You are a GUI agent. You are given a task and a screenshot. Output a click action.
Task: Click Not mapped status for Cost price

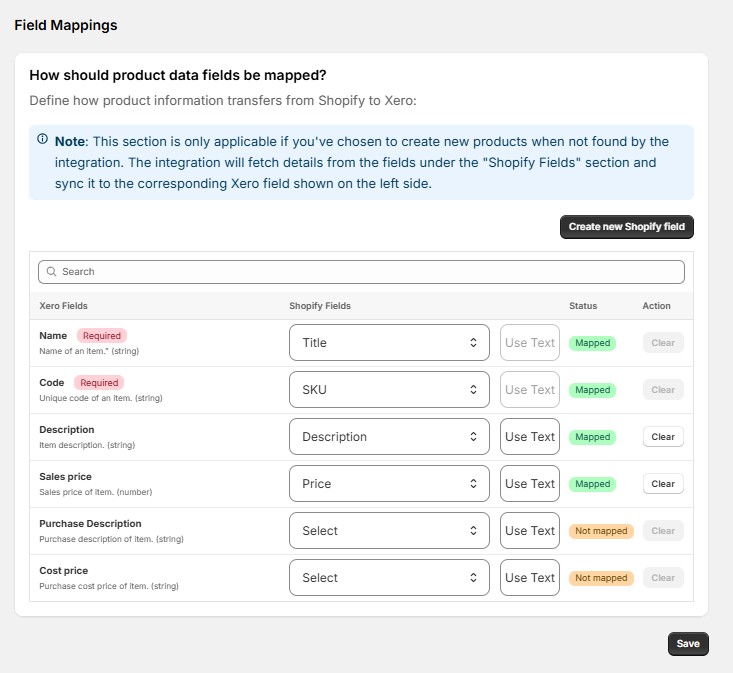point(601,578)
